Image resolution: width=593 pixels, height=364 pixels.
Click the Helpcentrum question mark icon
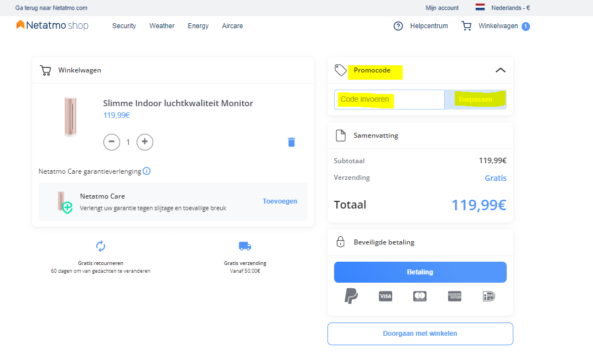398,26
